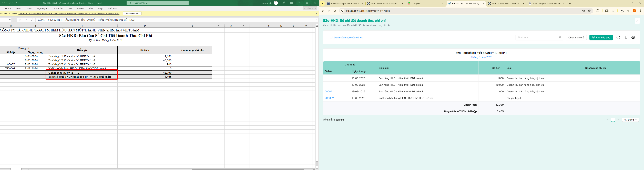Open the Formulas ribbon tab in Excel
644x170 pixels.
coord(58,8)
